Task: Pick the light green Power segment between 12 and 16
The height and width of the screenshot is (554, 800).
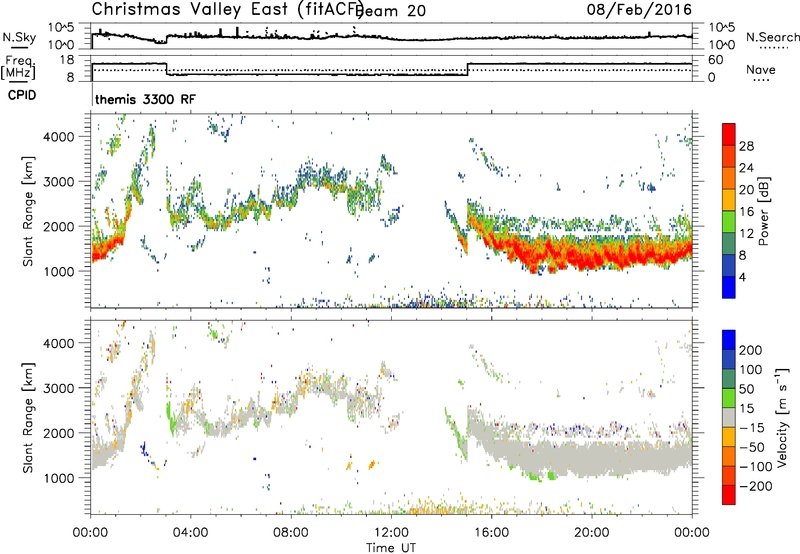Action: point(729,221)
